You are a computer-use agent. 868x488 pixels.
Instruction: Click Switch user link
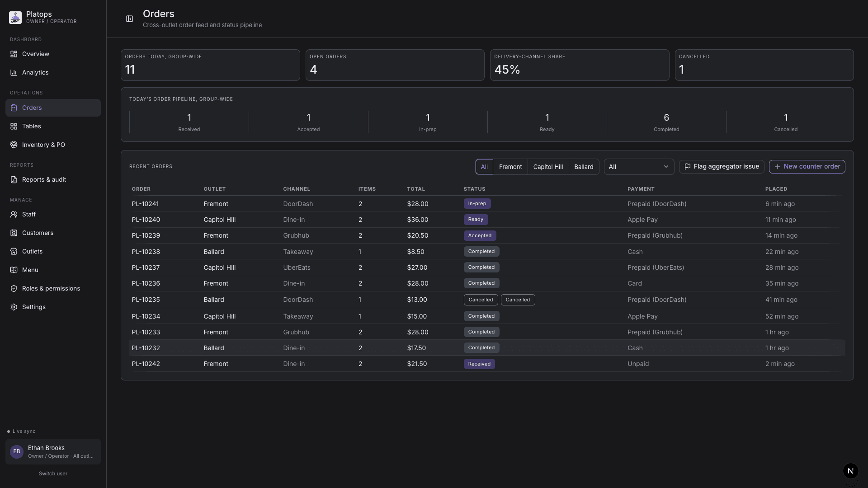(x=53, y=474)
